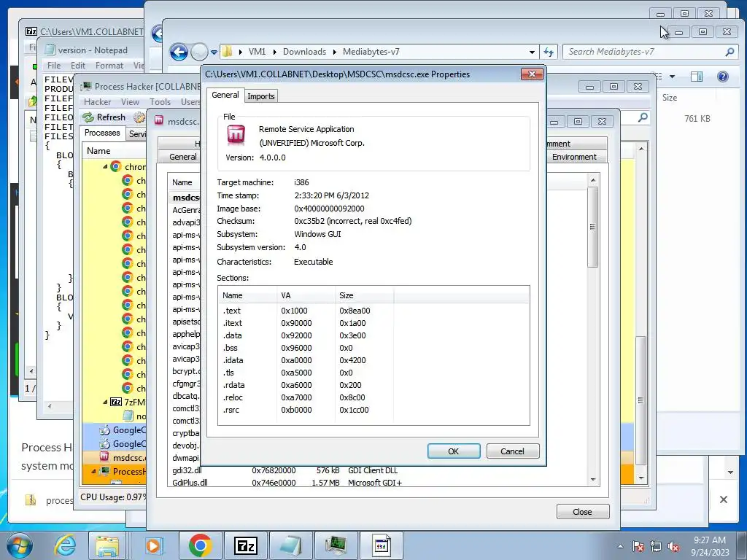
Task: Collapse the ProcessHacker process tree
Action: [x=94, y=472]
